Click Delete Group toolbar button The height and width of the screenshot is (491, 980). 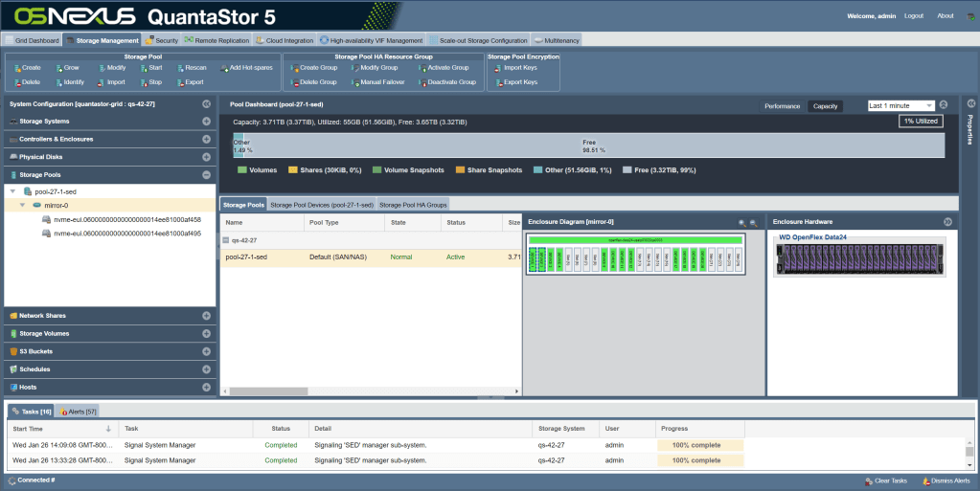pos(314,82)
